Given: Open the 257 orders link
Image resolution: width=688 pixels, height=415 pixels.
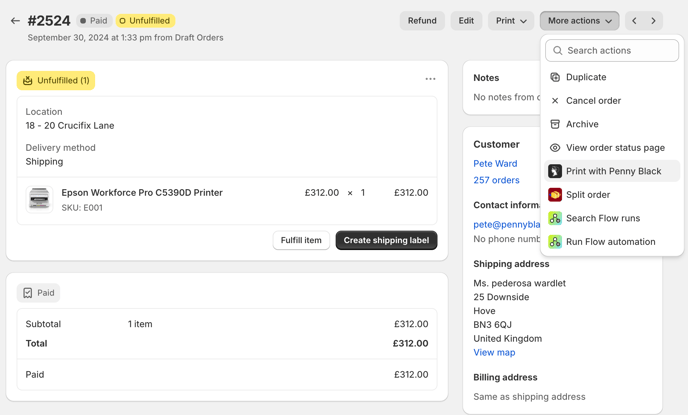Looking at the screenshot, I should tap(496, 180).
